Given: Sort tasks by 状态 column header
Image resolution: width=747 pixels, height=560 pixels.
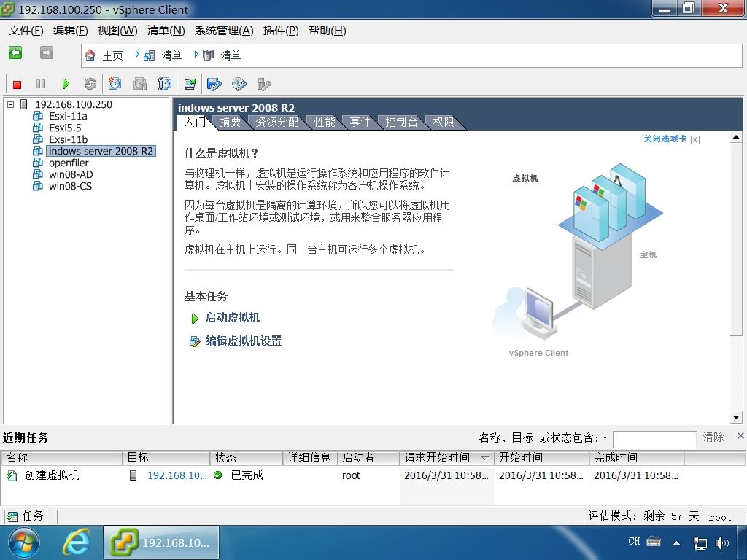Looking at the screenshot, I should (247, 458).
